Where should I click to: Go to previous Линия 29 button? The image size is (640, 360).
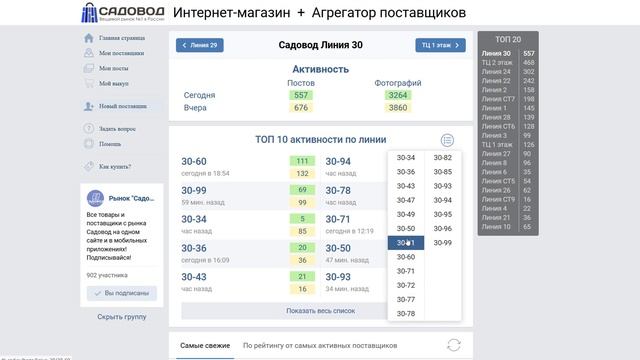point(200,45)
